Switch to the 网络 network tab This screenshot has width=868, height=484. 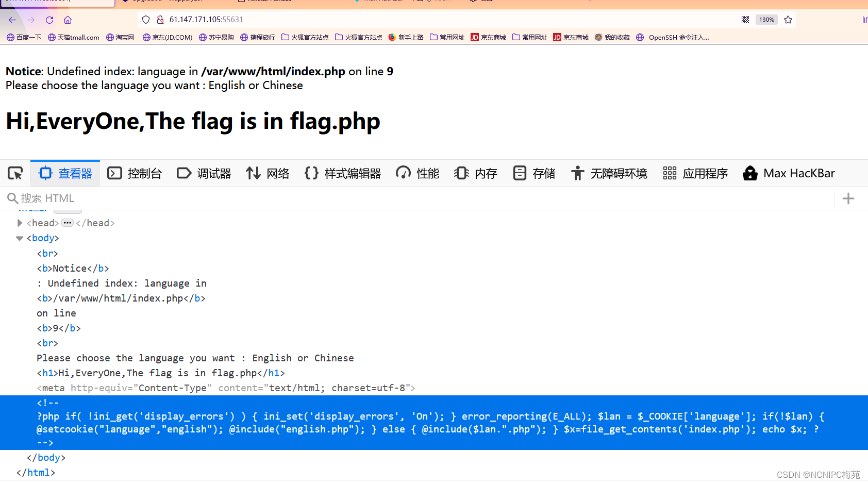tap(268, 173)
